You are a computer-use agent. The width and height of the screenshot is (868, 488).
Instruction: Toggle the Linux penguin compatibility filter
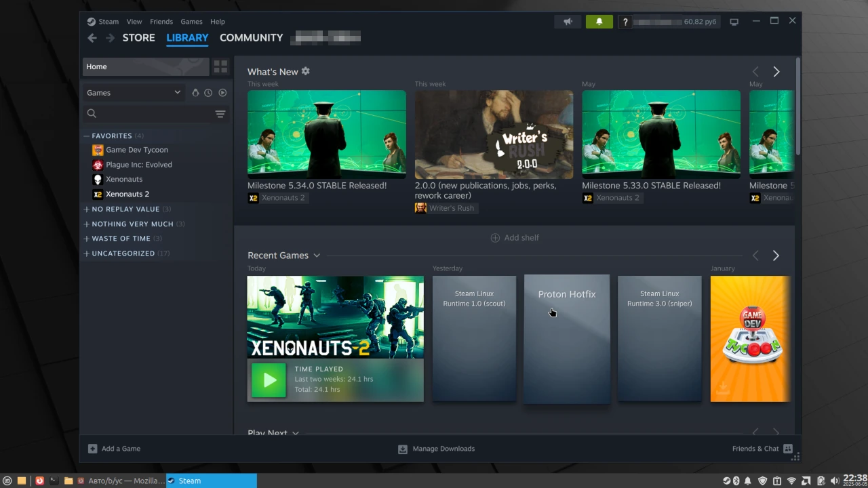[195, 93]
